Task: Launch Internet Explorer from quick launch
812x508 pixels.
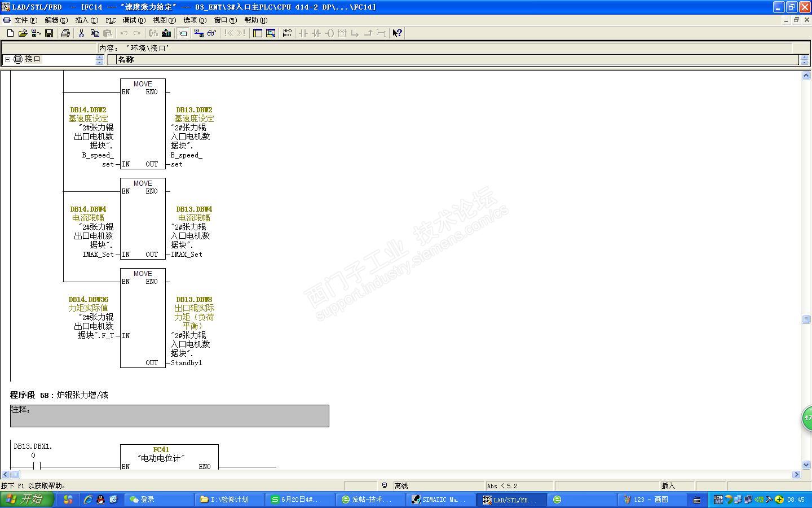Action: [x=88, y=500]
